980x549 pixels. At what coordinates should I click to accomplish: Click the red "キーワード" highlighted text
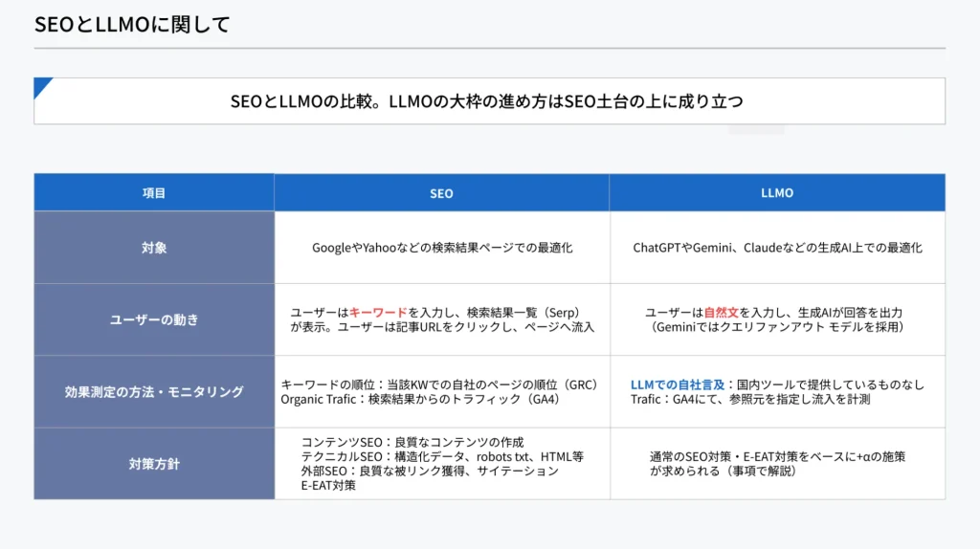coord(378,313)
